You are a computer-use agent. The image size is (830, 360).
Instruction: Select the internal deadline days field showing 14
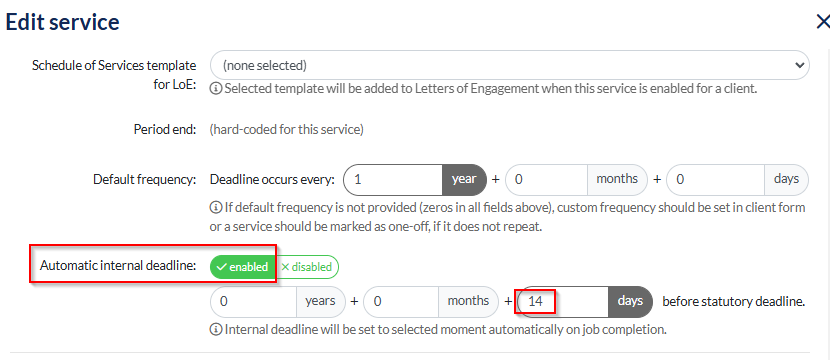[562, 302]
